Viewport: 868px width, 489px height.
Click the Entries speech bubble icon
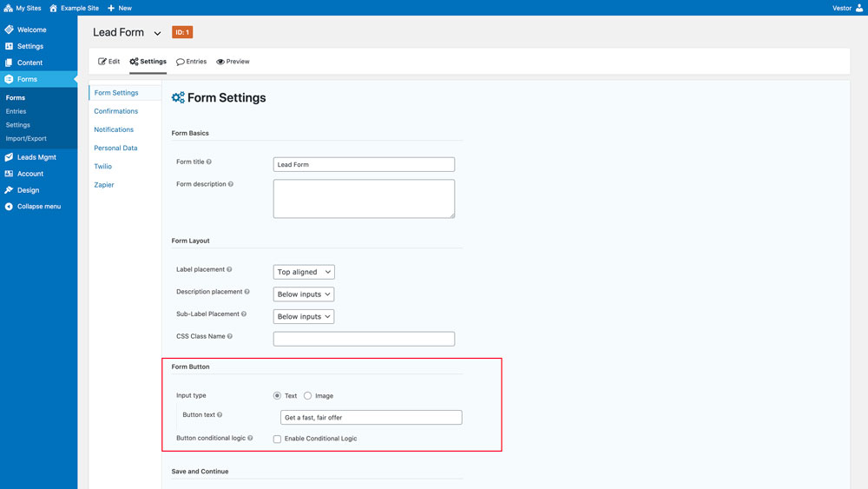tap(181, 62)
